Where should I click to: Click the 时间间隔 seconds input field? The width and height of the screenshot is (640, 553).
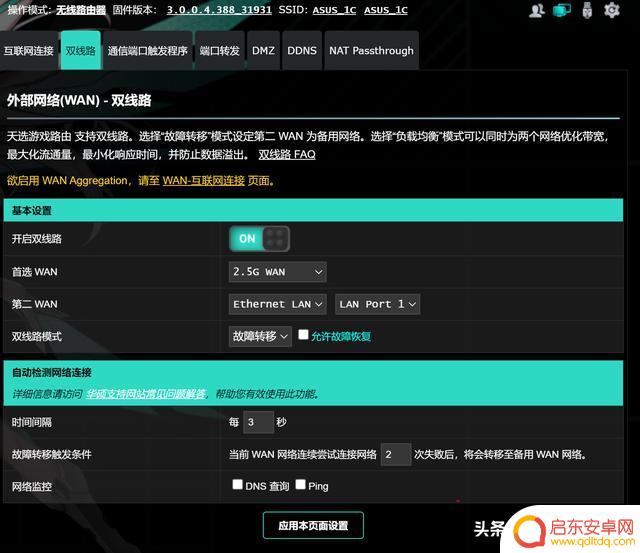[x=258, y=422]
